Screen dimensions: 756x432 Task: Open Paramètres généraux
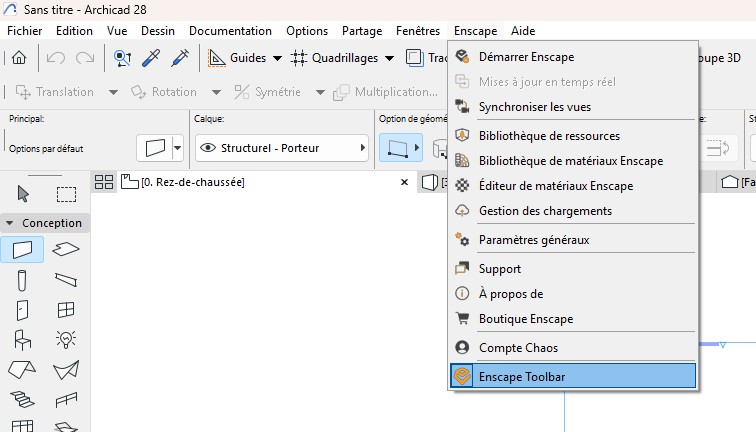point(573,240)
